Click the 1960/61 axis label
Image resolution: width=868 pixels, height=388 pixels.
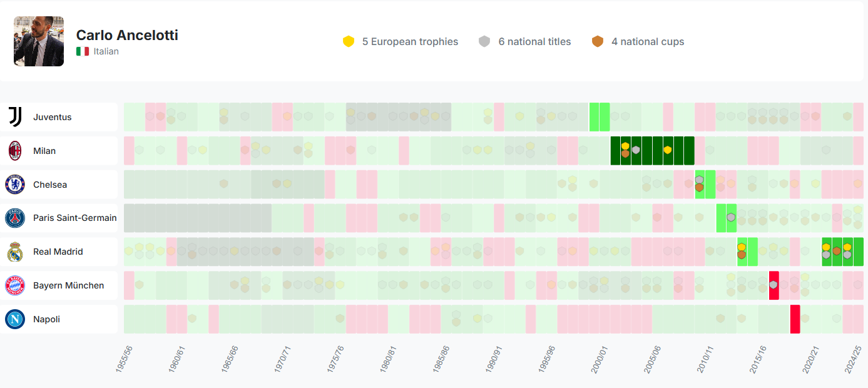[x=178, y=359]
